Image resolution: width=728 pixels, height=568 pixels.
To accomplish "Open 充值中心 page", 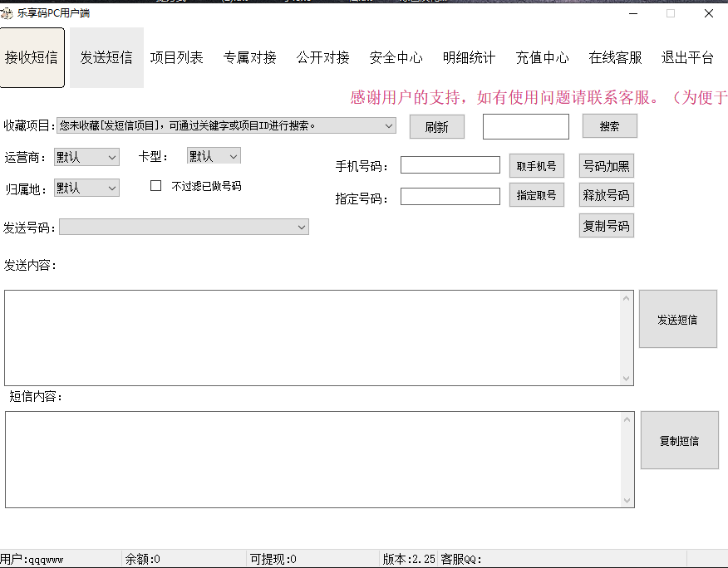I will point(543,57).
